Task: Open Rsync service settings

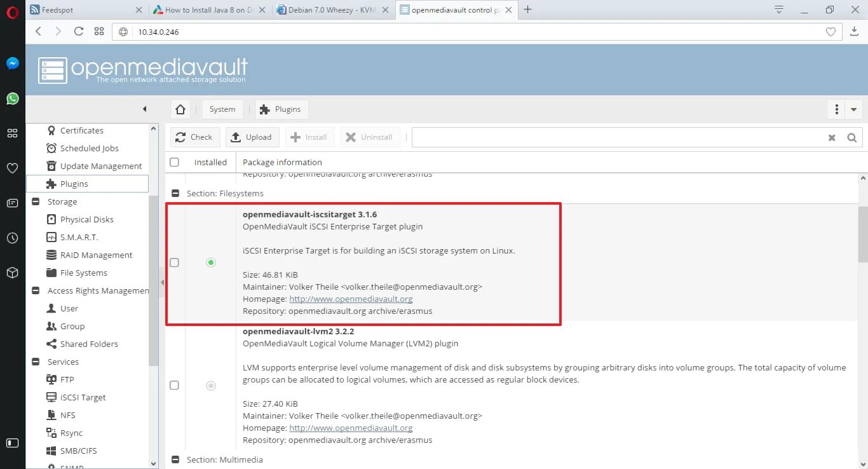Action: coord(71,433)
